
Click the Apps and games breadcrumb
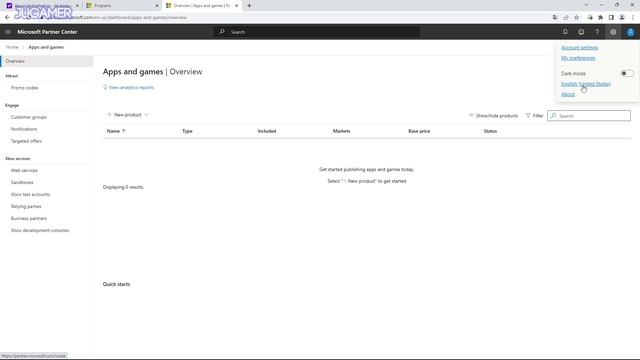(46, 47)
